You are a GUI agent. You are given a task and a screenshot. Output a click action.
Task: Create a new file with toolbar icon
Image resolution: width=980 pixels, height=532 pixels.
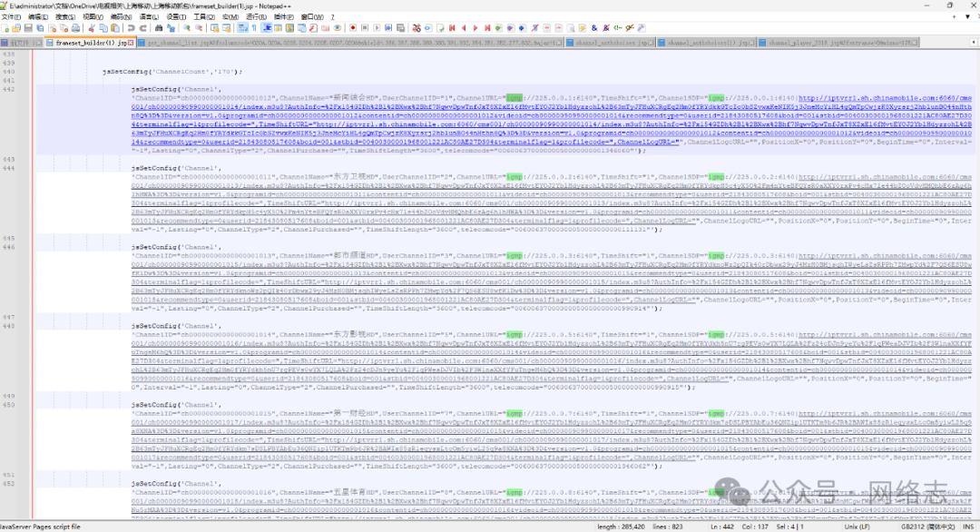(x=5, y=28)
